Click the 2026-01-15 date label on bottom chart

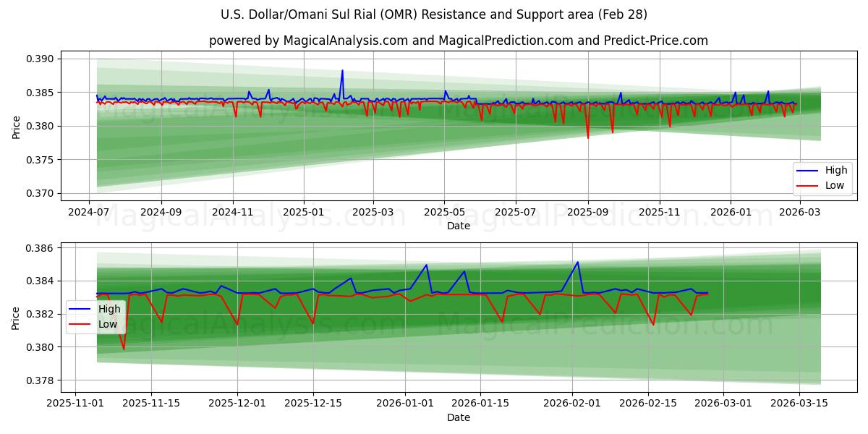pos(480,404)
